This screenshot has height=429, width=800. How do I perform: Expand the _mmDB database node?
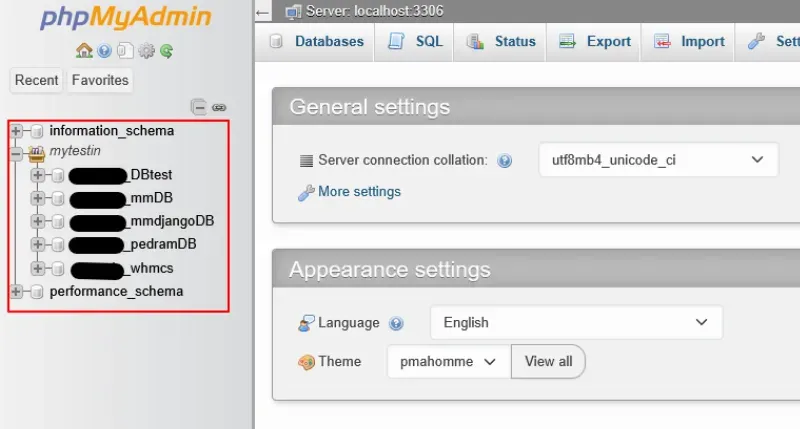pos(37,198)
